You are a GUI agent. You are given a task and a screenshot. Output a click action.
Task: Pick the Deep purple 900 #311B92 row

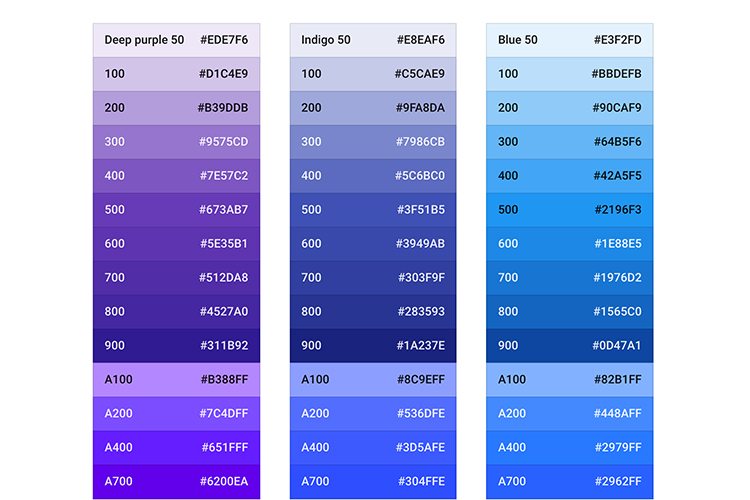pos(176,346)
